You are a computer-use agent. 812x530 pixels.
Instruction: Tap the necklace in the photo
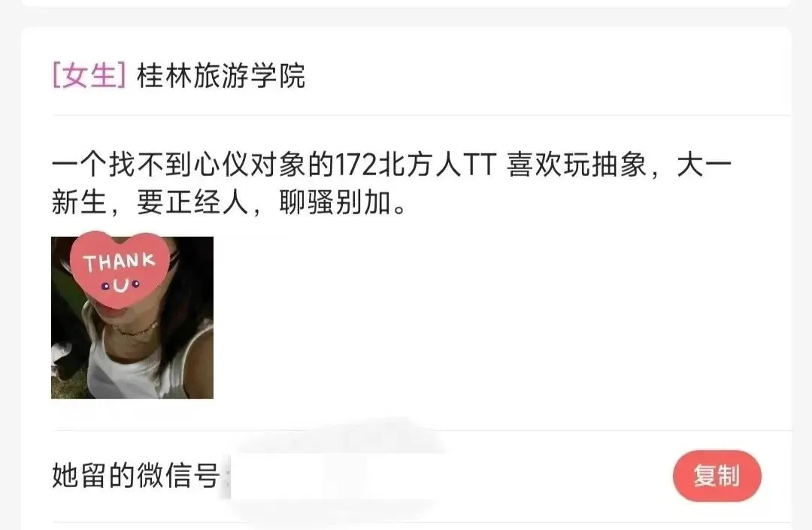pos(135,330)
